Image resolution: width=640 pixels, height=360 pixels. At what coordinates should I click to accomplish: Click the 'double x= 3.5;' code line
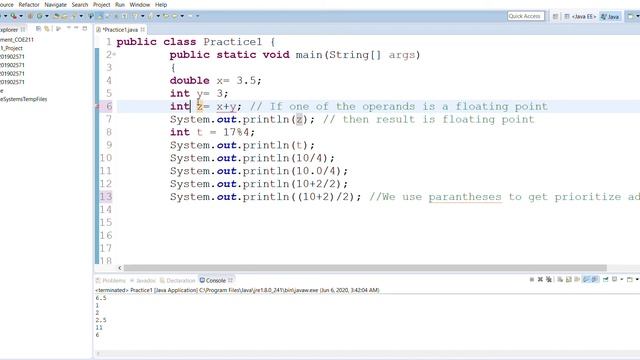pyautogui.click(x=216, y=80)
